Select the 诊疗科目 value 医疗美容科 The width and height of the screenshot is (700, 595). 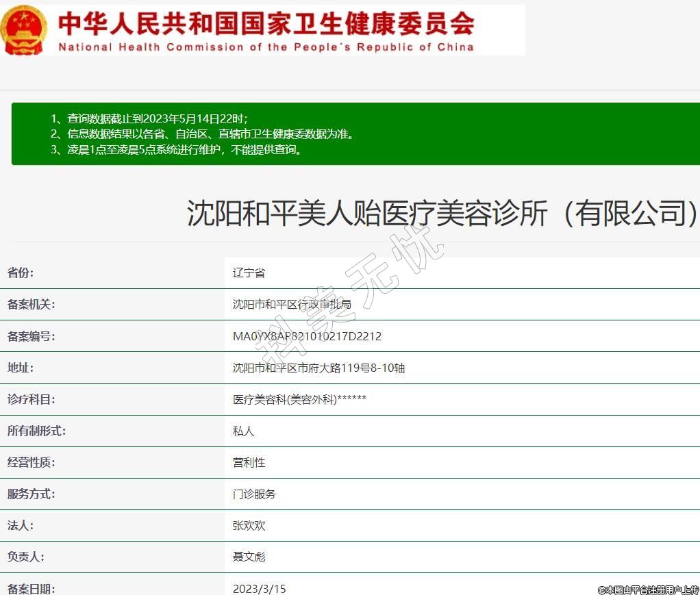pyautogui.click(x=299, y=399)
